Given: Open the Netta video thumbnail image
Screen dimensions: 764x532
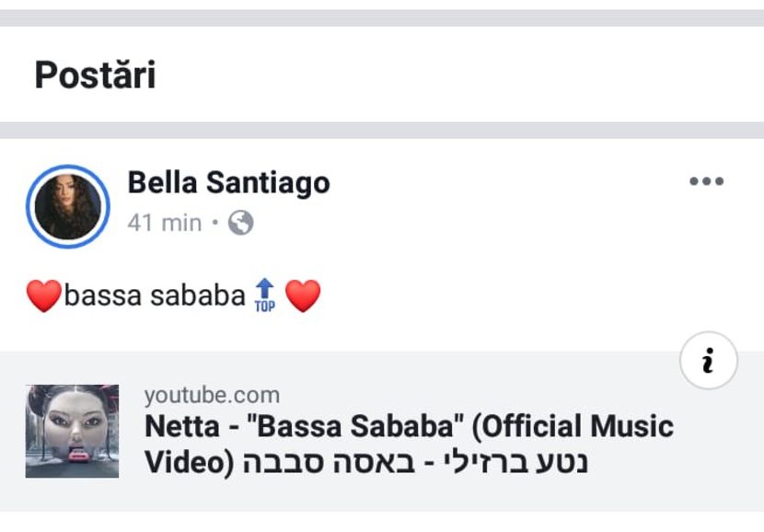Looking at the screenshot, I should point(72,431).
